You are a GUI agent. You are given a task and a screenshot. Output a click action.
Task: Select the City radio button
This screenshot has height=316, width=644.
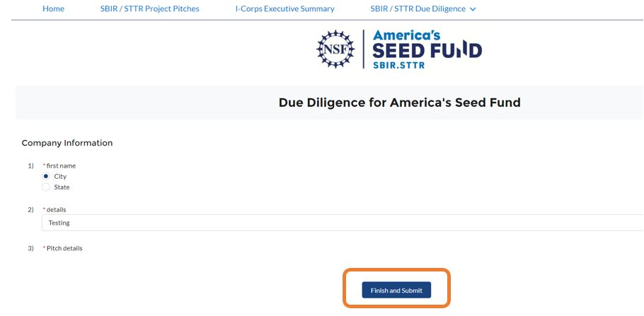click(x=46, y=176)
